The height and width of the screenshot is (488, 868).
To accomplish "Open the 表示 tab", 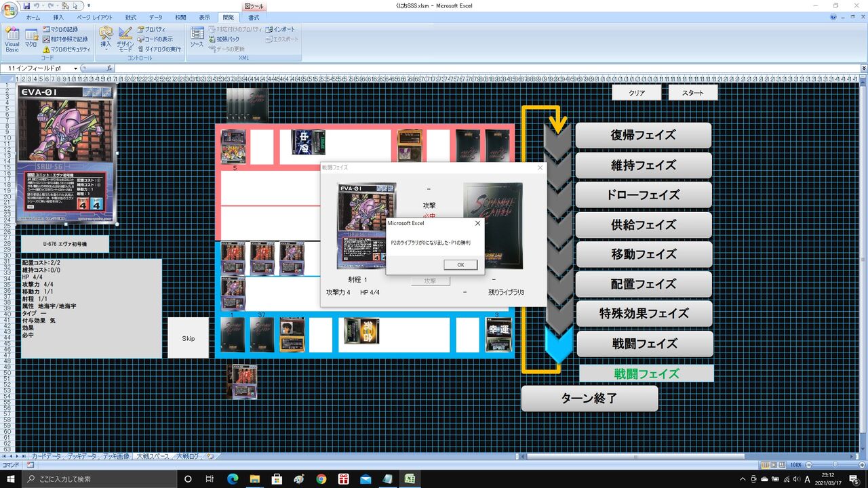I will 205,17.
